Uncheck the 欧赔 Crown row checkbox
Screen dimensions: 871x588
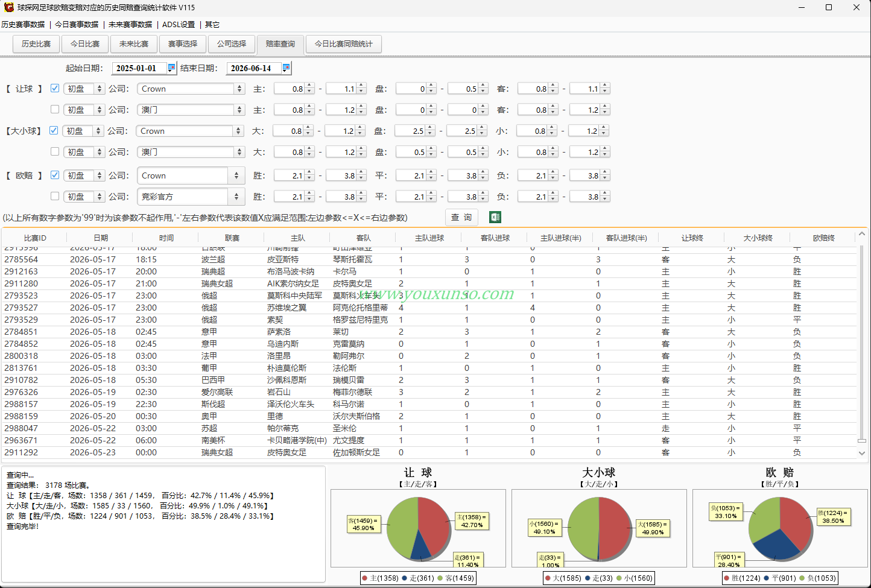coord(55,175)
